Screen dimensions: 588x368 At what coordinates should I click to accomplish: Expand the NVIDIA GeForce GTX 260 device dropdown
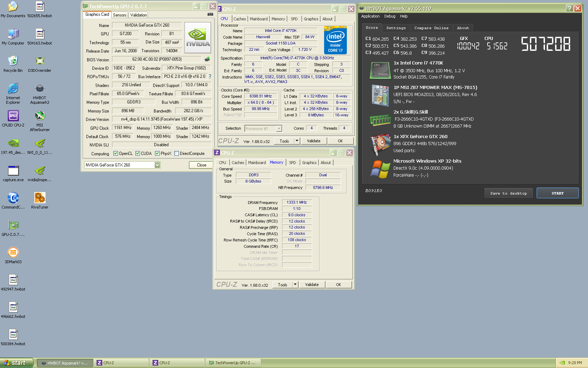click(x=157, y=165)
